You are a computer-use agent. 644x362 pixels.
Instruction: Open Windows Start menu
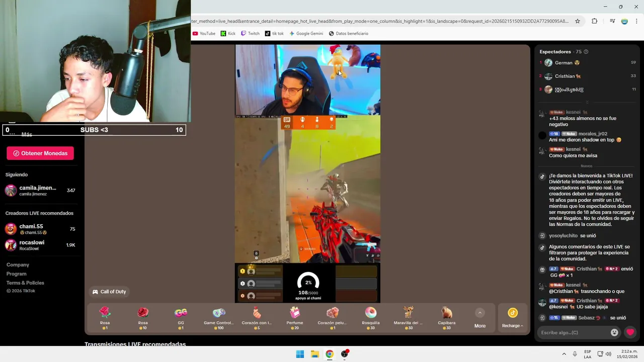tap(300, 354)
